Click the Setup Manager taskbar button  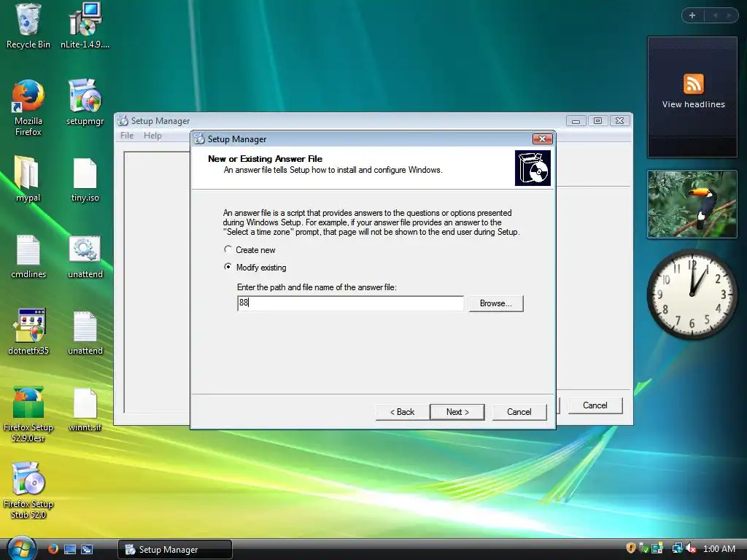pos(175,550)
